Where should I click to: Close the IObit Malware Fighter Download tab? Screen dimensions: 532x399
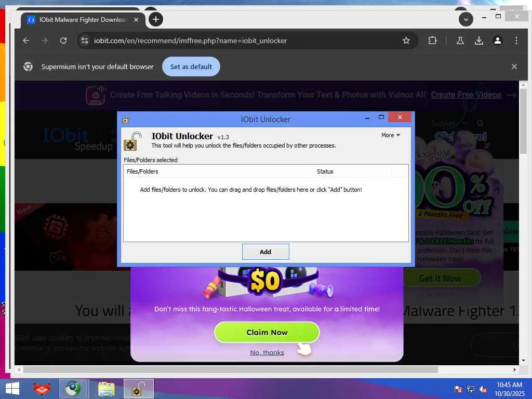pyautogui.click(x=136, y=20)
